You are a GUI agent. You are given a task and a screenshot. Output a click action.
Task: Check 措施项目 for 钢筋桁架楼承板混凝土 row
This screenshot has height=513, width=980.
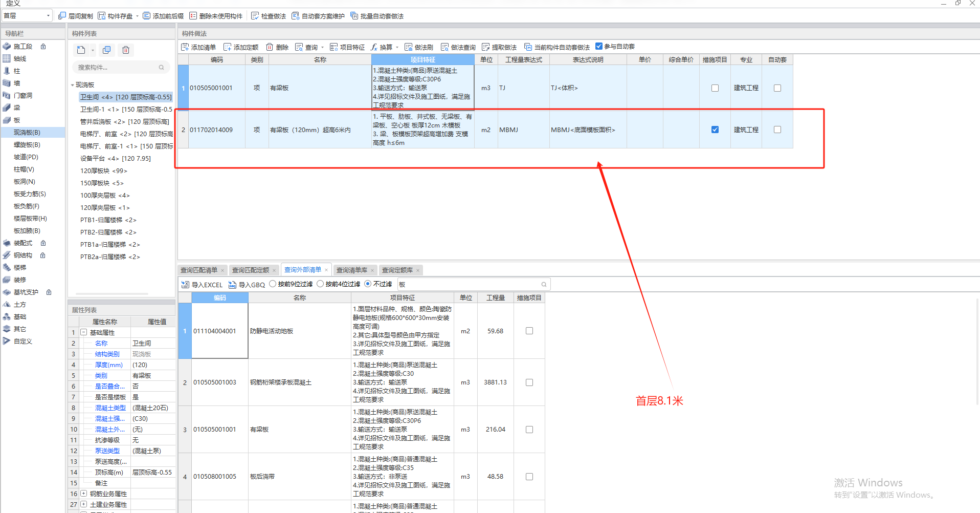[x=529, y=382]
